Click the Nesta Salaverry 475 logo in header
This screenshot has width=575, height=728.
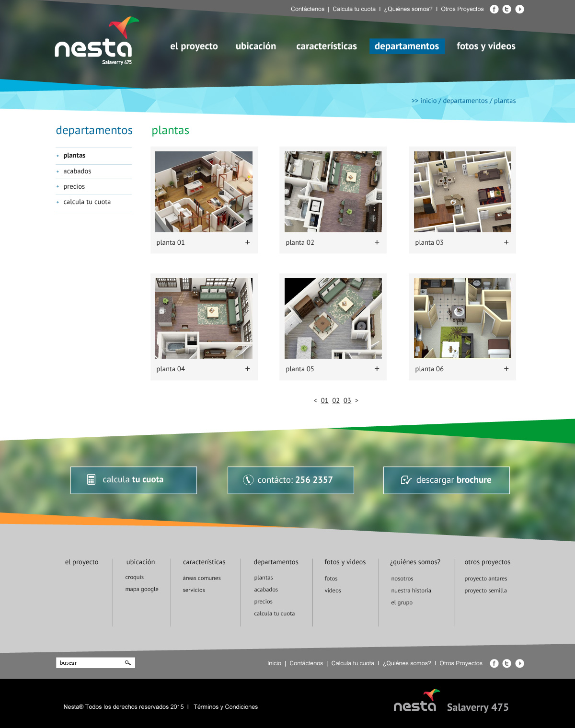[x=96, y=41]
